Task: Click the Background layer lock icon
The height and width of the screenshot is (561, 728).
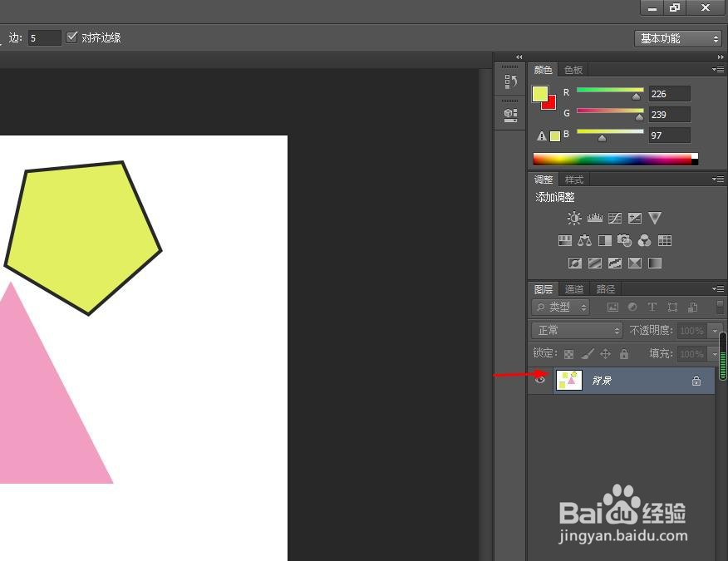Action: pos(696,381)
